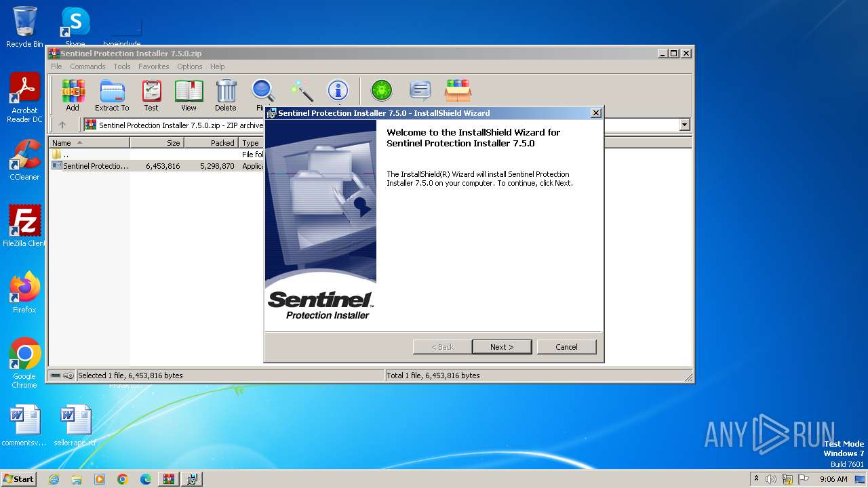
Task: Click the Wizard wand toolbar icon
Action: click(x=301, y=90)
